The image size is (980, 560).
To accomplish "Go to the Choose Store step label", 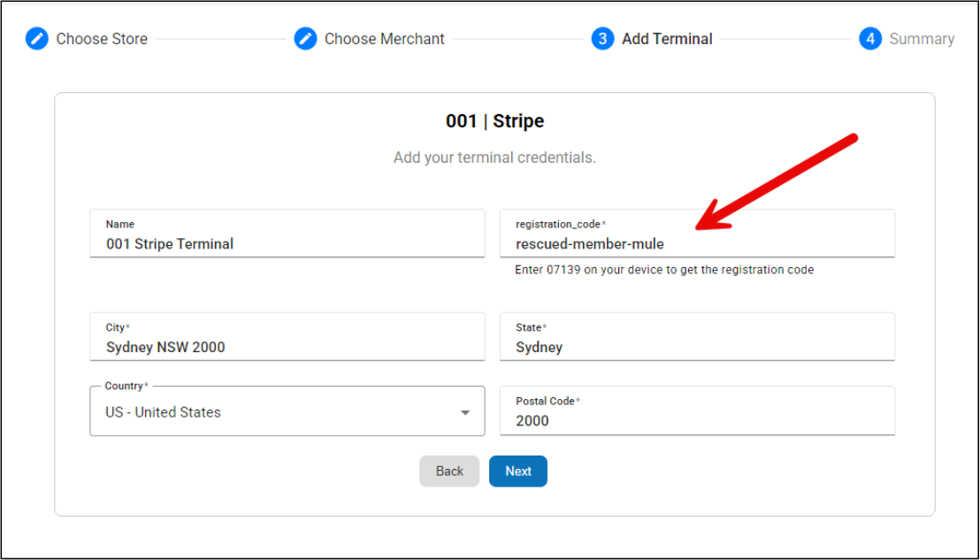I will (x=102, y=39).
